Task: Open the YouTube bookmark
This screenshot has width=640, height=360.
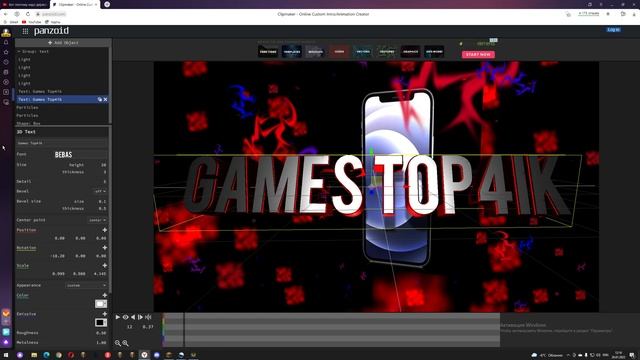Action: tap(32, 22)
